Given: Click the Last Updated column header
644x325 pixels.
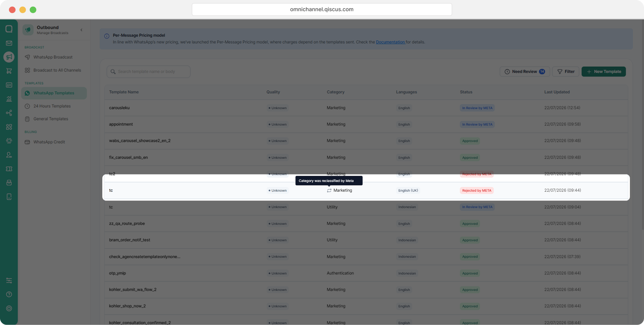Looking at the screenshot, I should pos(557,92).
